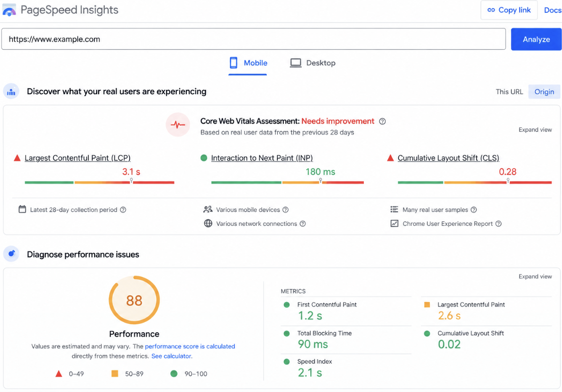Screen dimensions: 562x392
Task: Click the Total Blocking Time green status dot
Action: click(286, 333)
